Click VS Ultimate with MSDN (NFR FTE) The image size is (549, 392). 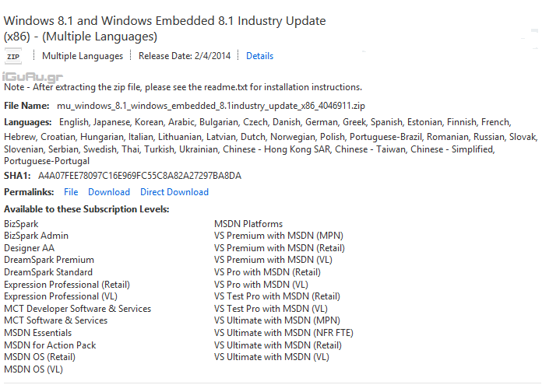(x=283, y=333)
